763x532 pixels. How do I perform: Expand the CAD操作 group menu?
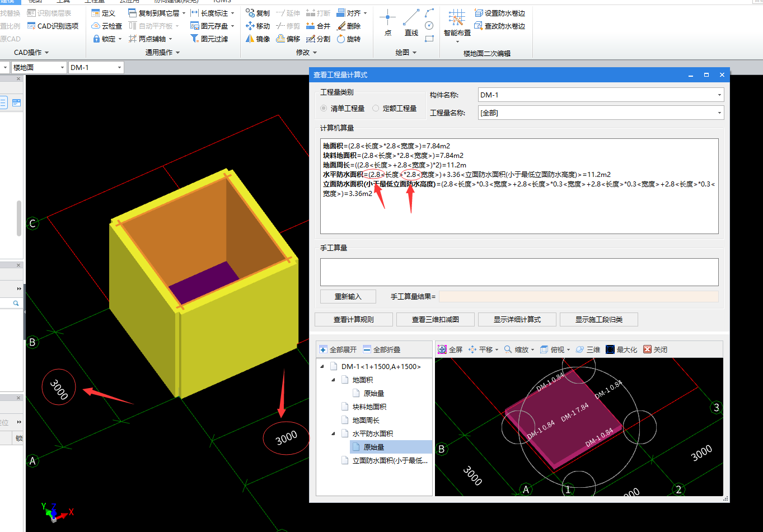click(x=31, y=52)
